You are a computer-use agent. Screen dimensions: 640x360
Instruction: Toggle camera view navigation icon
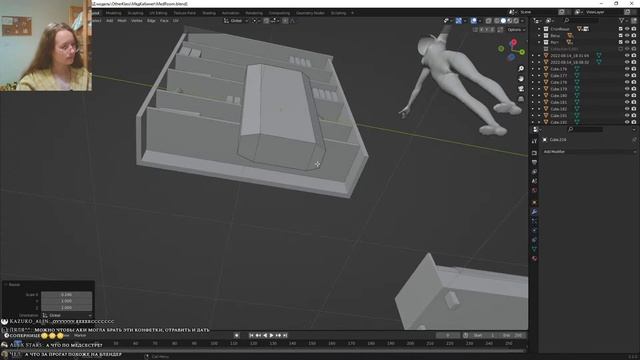point(521,89)
